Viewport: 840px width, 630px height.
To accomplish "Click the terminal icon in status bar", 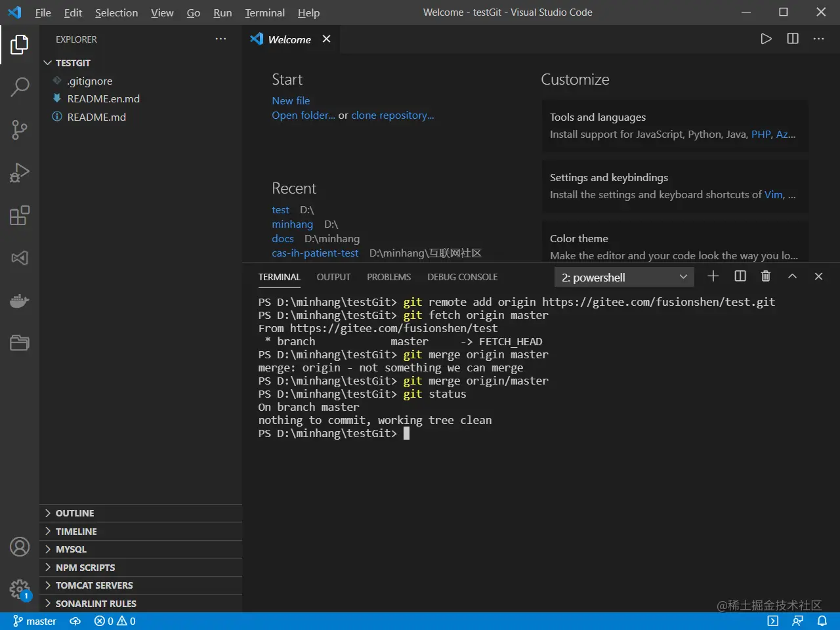I will (x=773, y=621).
